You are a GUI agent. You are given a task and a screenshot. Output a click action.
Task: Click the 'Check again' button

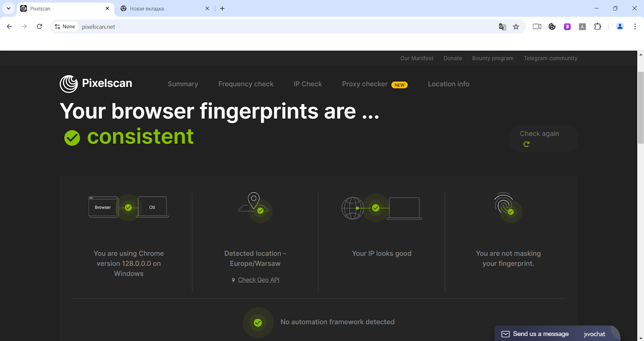[544, 138]
